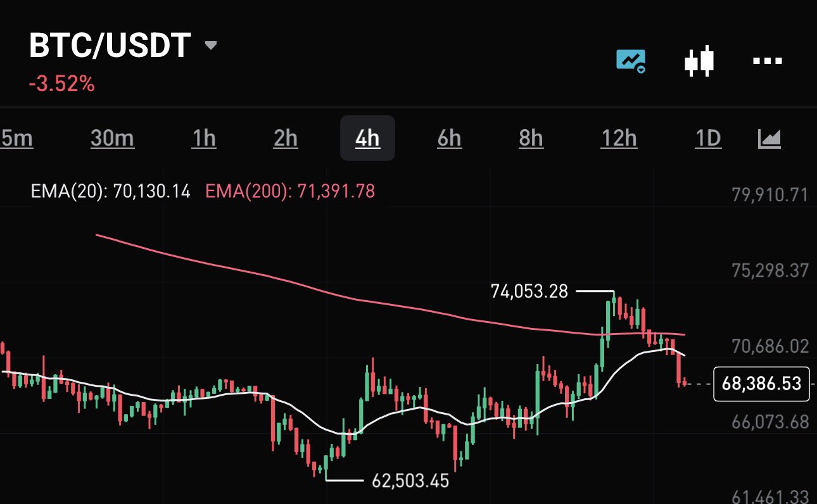Click the 74,053.28 high price marker
The image size is (817, 504).
529,291
